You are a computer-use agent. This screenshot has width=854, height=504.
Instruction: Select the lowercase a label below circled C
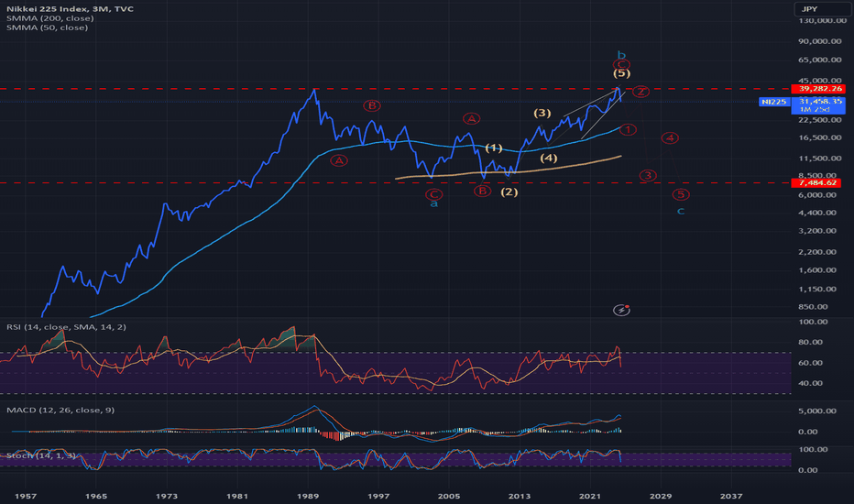434,204
